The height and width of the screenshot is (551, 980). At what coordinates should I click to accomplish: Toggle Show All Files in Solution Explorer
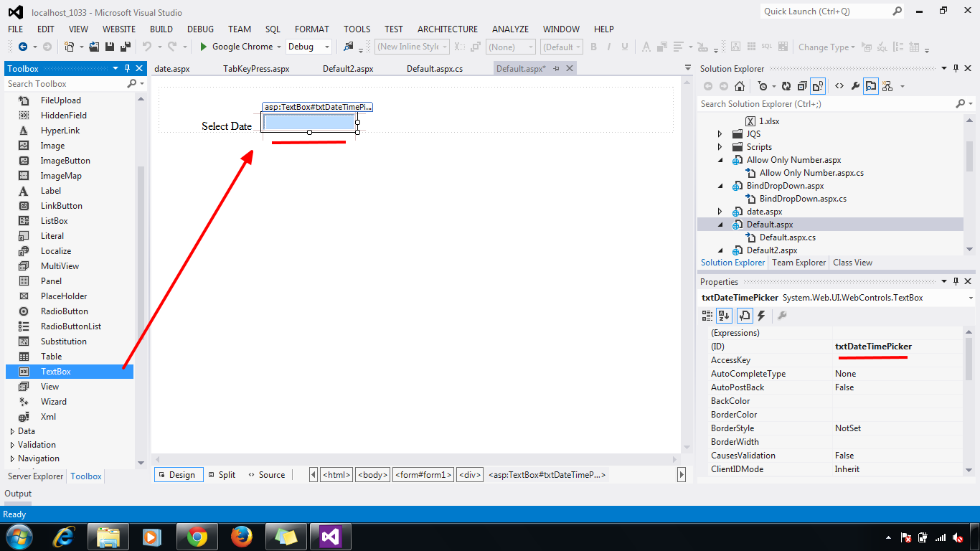pyautogui.click(x=817, y=86)
